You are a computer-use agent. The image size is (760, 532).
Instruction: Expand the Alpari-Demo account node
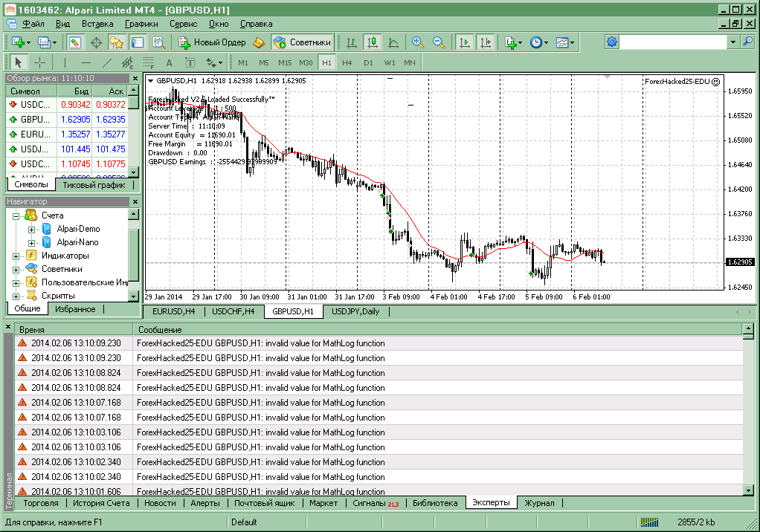(x=31, y=230)
